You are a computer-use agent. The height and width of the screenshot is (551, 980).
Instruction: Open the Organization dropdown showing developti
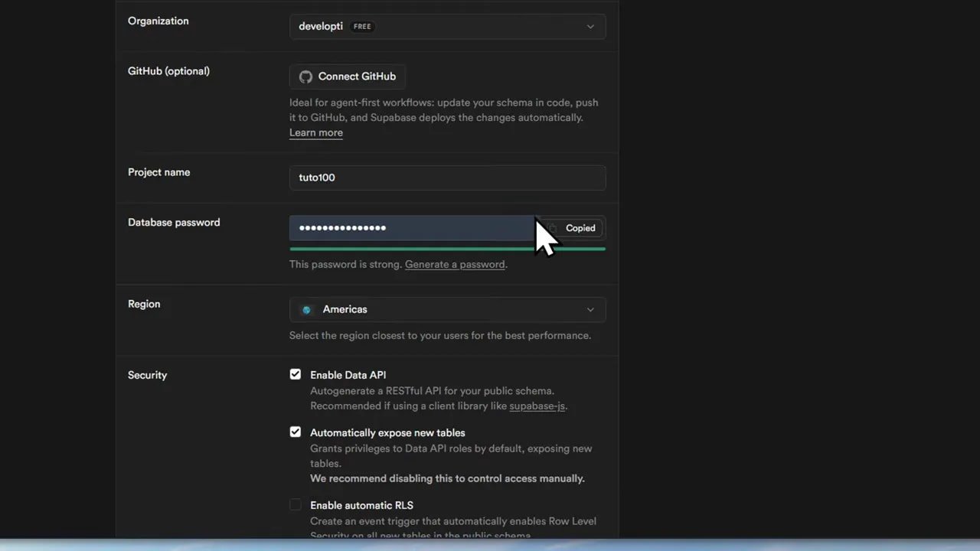point(447,26)
